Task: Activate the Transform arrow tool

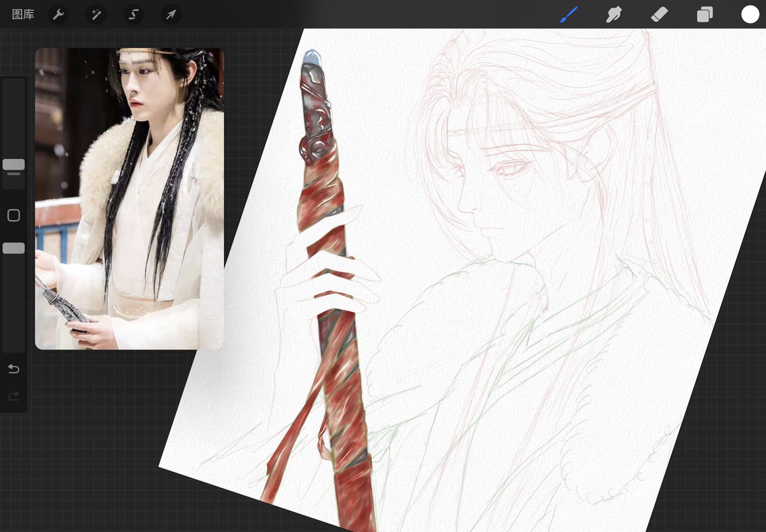Action: pyautogui.click(x=171, y=14)
